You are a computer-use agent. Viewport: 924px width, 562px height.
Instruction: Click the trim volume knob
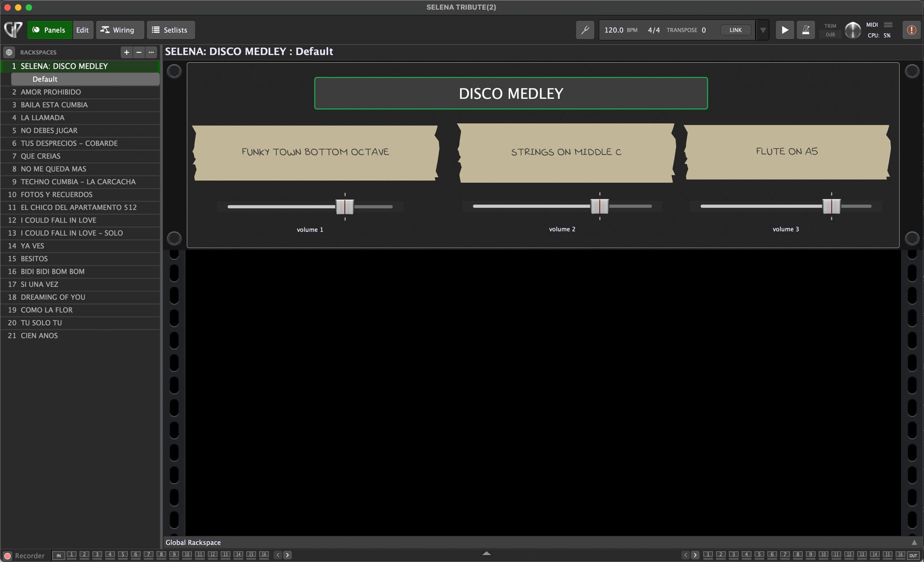(852, 30)
